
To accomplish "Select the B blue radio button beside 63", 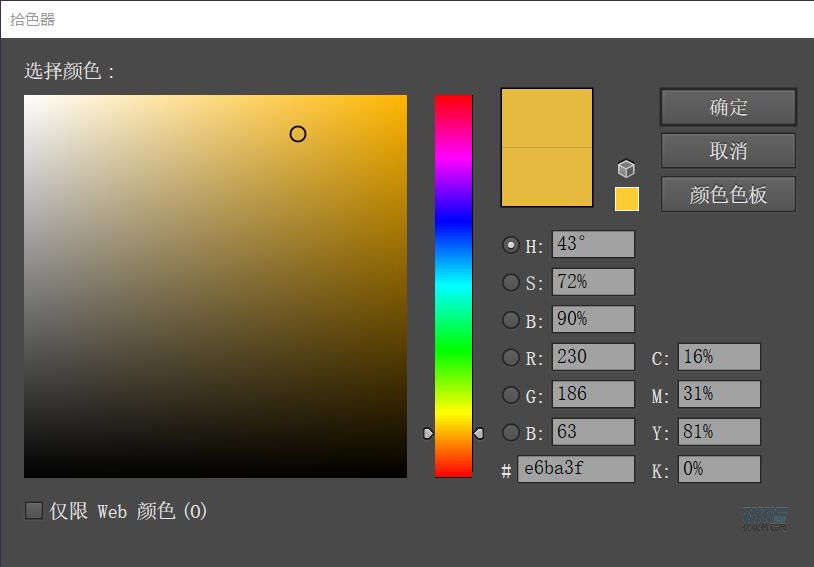I will (511, 432).
